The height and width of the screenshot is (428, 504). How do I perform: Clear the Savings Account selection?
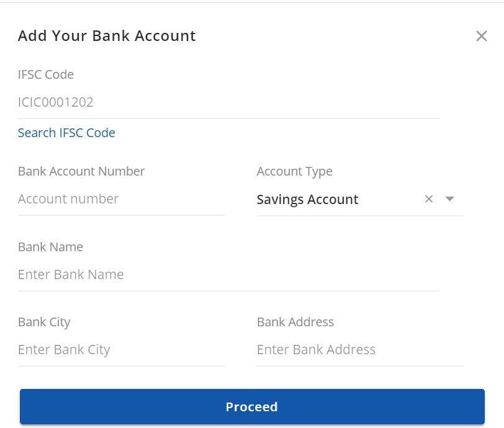coord(428,199)
